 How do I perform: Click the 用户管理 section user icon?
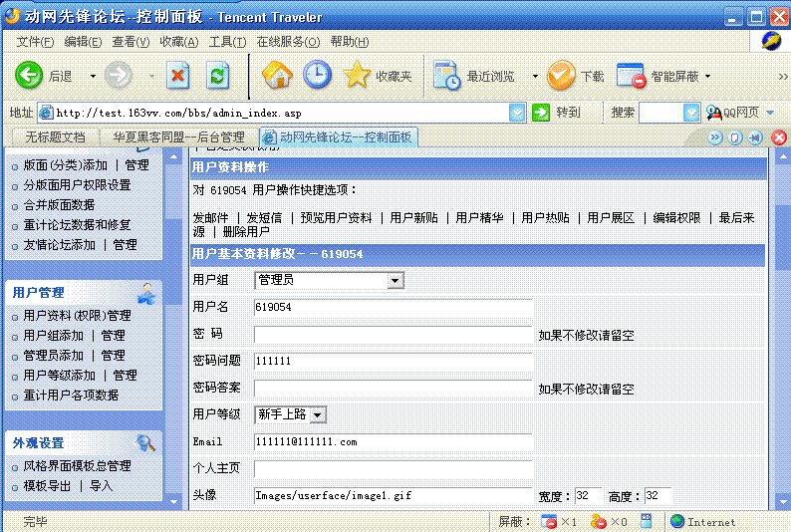146,294
